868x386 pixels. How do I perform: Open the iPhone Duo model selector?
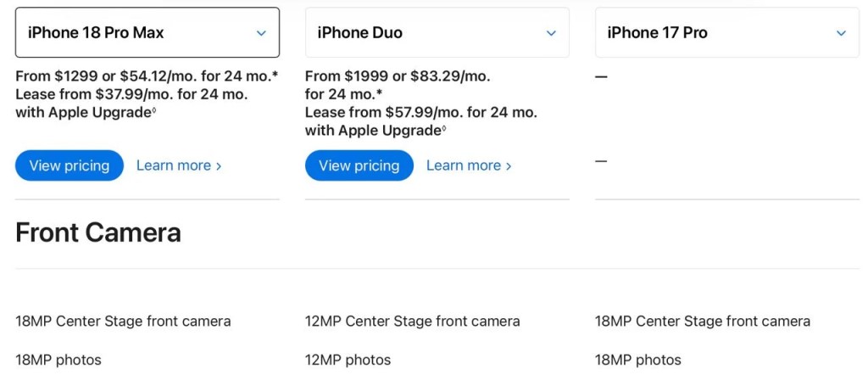pyautogui.click(x=437, y=33)
